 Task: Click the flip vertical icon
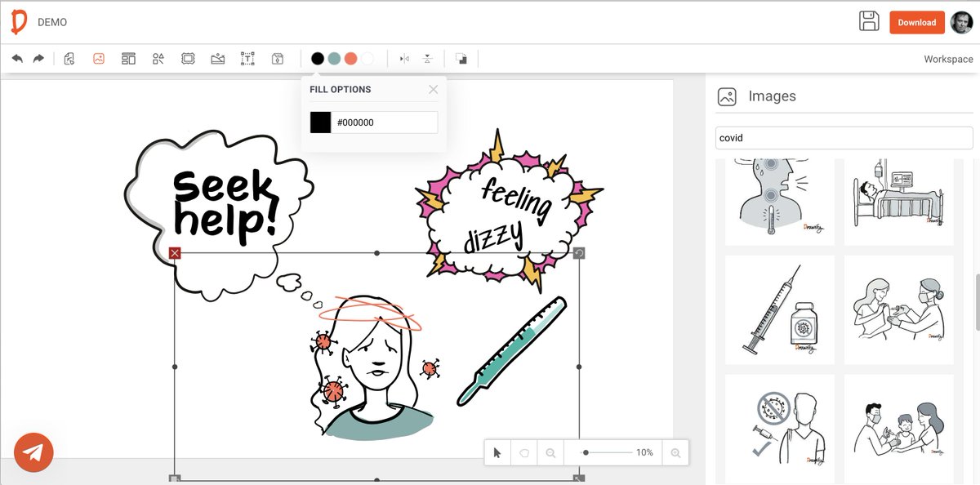pos(427,58)
